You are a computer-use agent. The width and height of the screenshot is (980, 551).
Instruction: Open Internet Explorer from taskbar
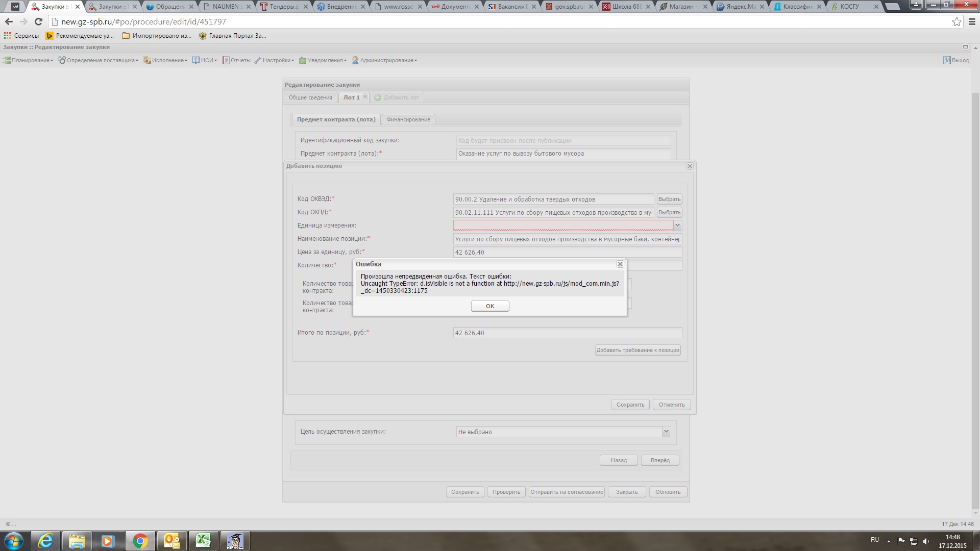45,541
